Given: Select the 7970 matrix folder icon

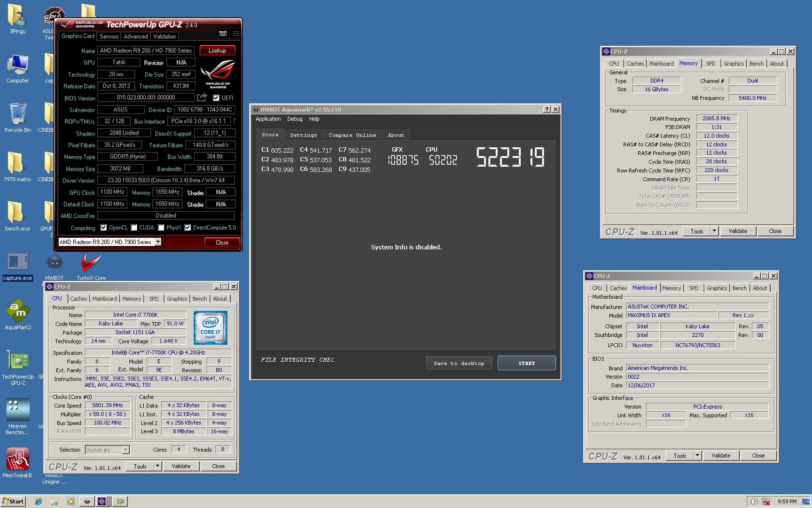Looking at the screenshot, I should (x=17, y=167).
